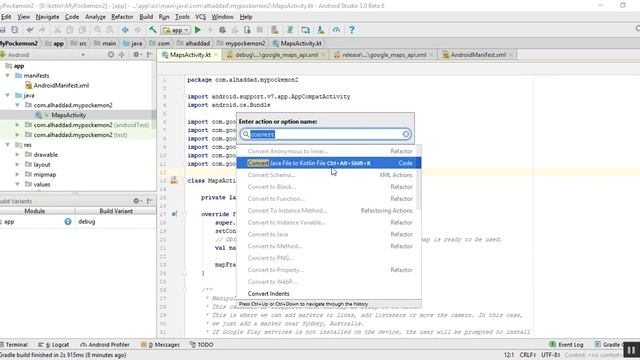Click the Paste icon in toolbar
The height and width of the screenshot is (360, 640).
click(82, 30)
